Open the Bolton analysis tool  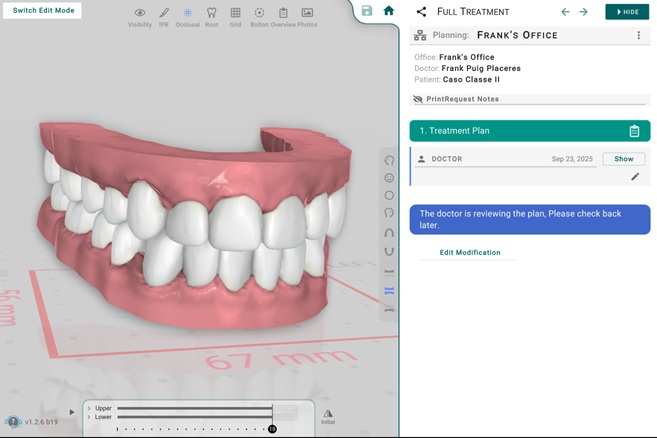[259, 17]
